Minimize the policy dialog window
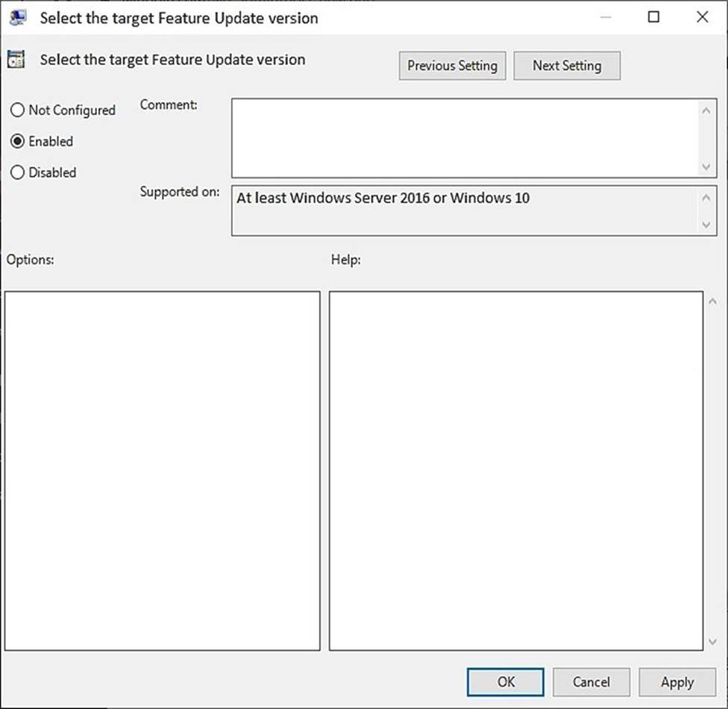Viewport: 728px width, 709px height. (x=605, y=17)
